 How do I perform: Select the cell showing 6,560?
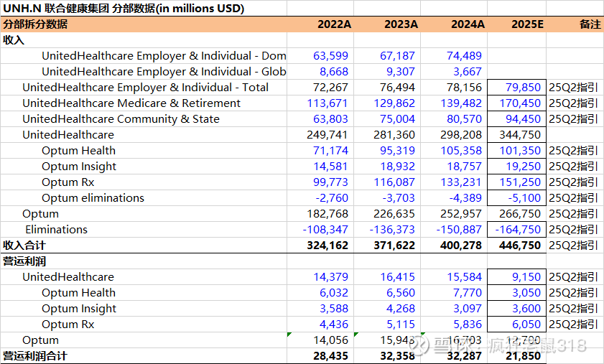[401, 293]
